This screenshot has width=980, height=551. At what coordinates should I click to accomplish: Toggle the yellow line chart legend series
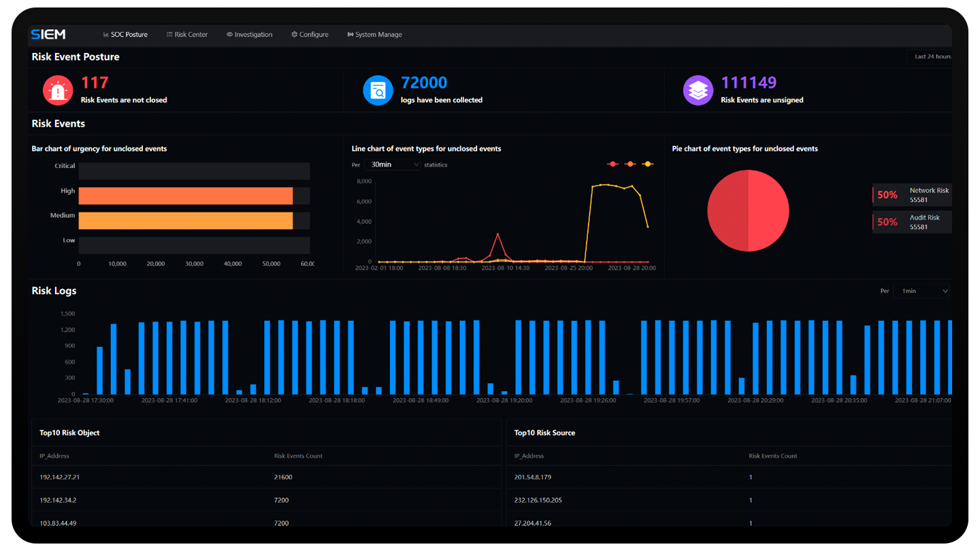[x=647, y=164]
